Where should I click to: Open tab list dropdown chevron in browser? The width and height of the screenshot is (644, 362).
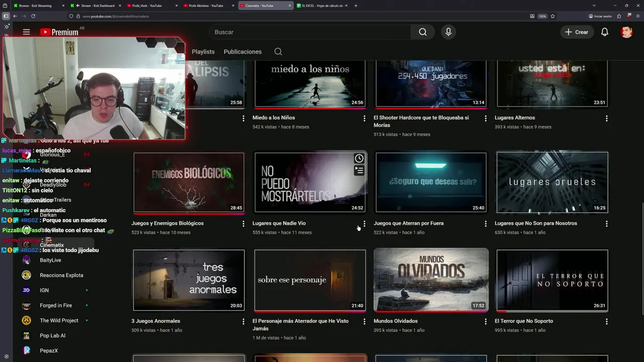(594, 6)
